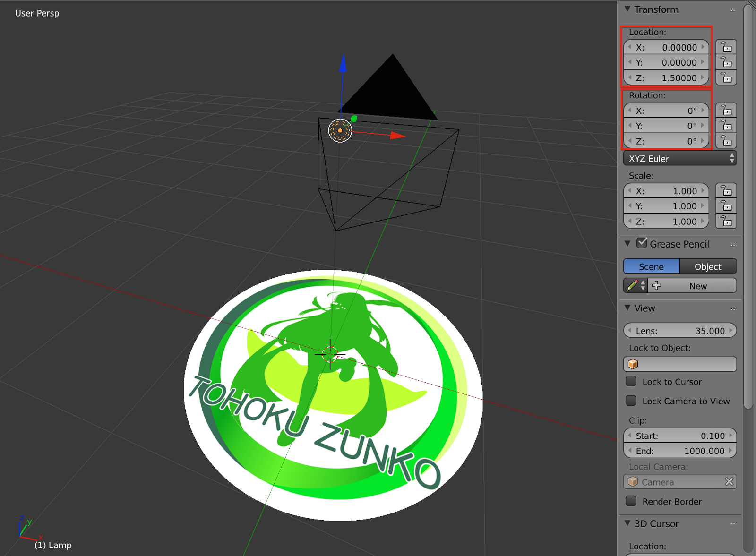
Task: Decrease Clip Start with its left arrow
Action: coord(630,436)
